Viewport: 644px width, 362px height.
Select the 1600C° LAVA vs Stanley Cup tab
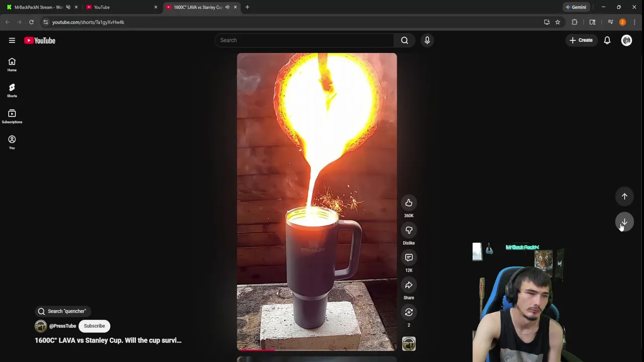(199, 7)
